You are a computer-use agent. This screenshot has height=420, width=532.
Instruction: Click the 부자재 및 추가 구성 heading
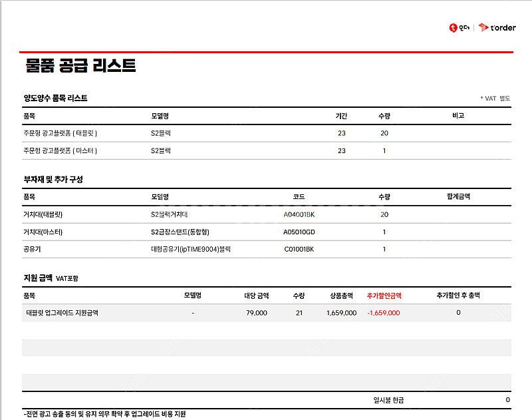53,180
